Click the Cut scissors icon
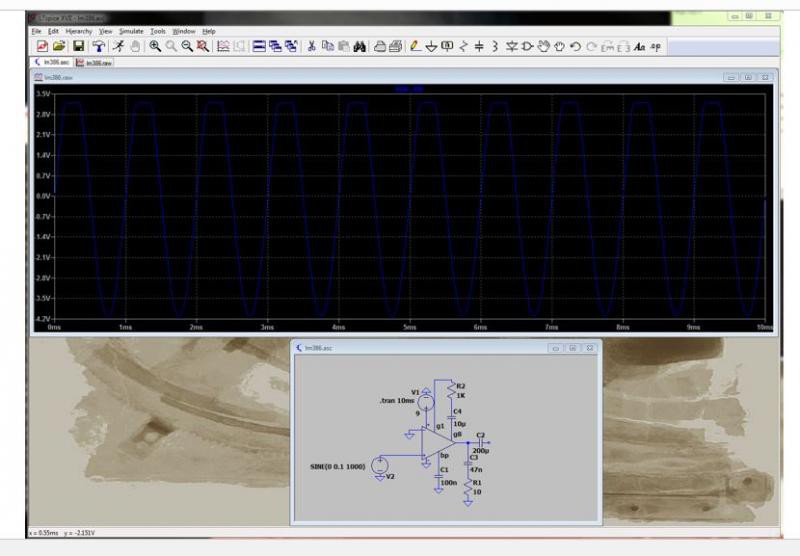 pos(312,47)
